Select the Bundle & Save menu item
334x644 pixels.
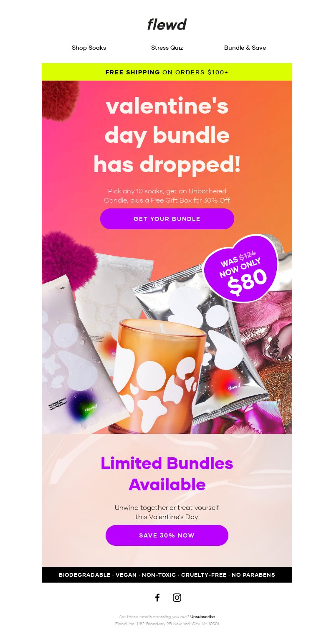pyautogui.click(x=245, y=48)
